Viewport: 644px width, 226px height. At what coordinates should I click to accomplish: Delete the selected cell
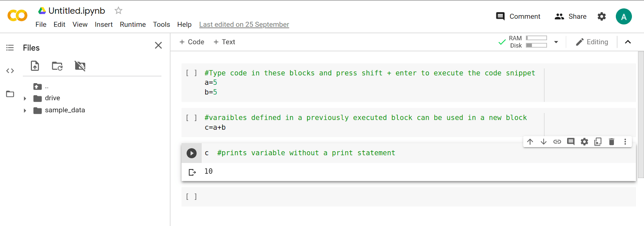click(611, 142)
